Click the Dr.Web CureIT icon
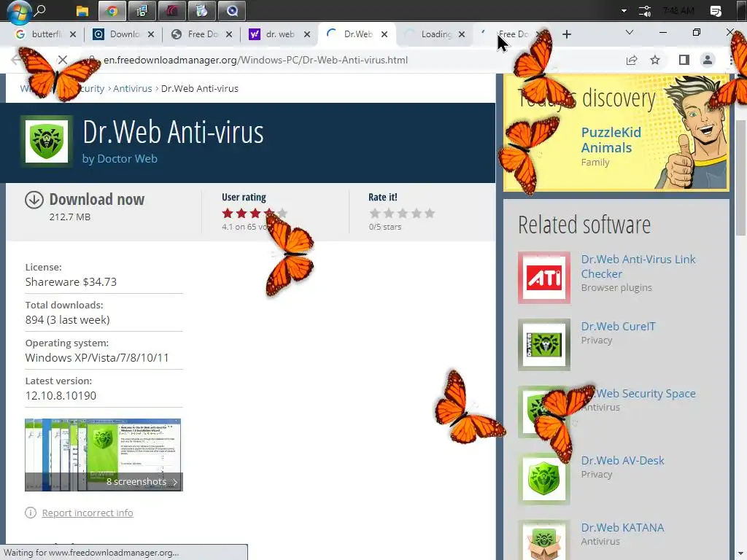The height and width of the screenshot is (560, 747). tap(544, 345)
